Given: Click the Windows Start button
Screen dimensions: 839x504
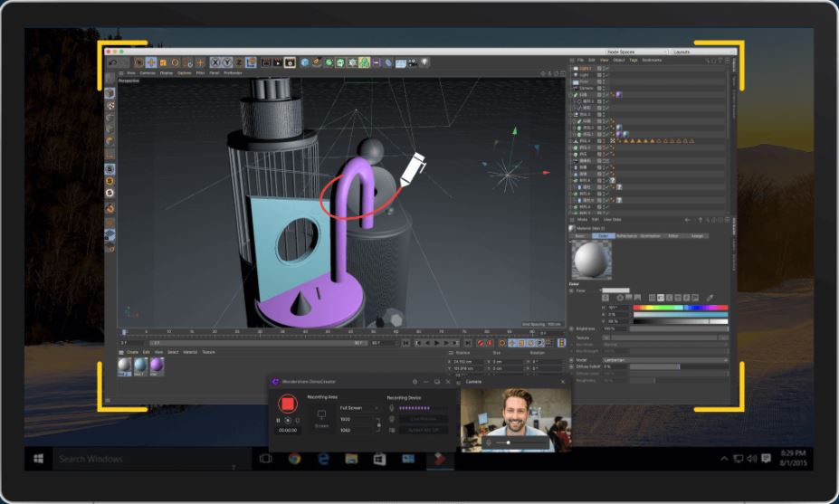Looking at the screenshot, I should [39, 459].
